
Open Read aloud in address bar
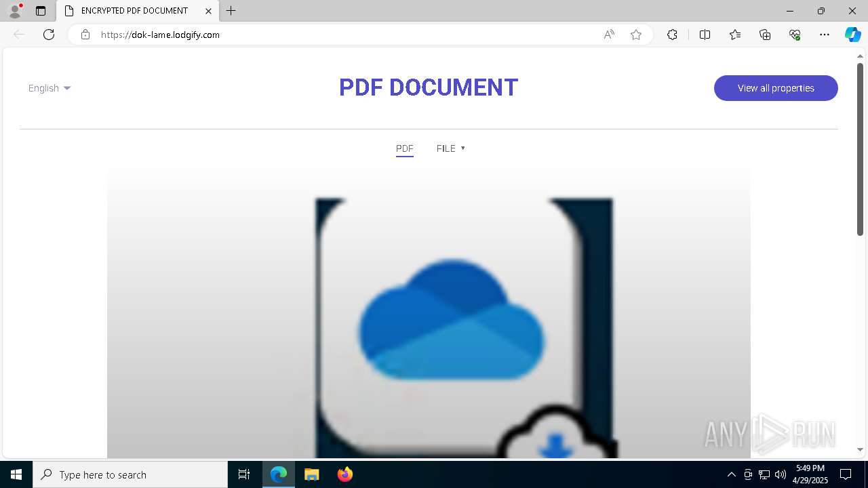point(609,35)
